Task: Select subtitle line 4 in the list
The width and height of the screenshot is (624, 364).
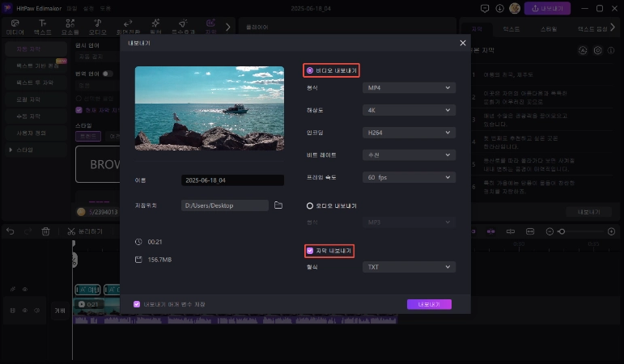Action: point(543,142)
